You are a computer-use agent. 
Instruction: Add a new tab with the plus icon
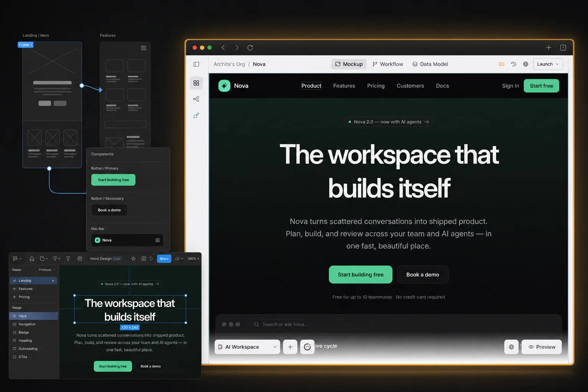click(x=549, y=47)
